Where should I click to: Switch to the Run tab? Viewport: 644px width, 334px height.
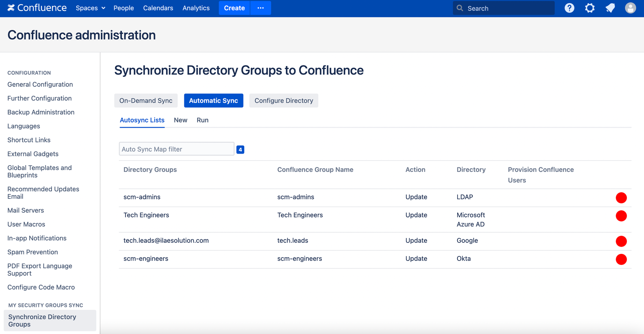click(202, 120)
